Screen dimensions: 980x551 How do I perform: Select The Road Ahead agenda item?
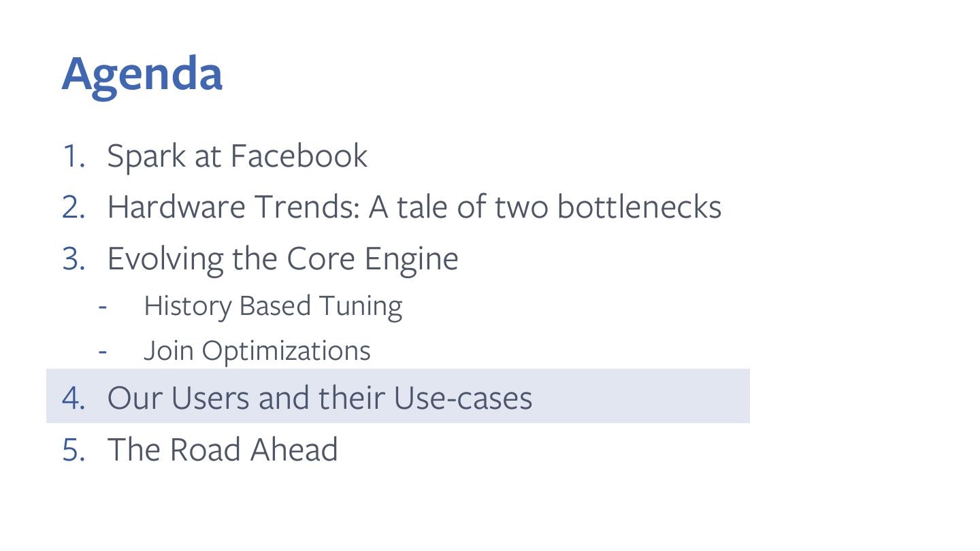click(x=222, y=450)
